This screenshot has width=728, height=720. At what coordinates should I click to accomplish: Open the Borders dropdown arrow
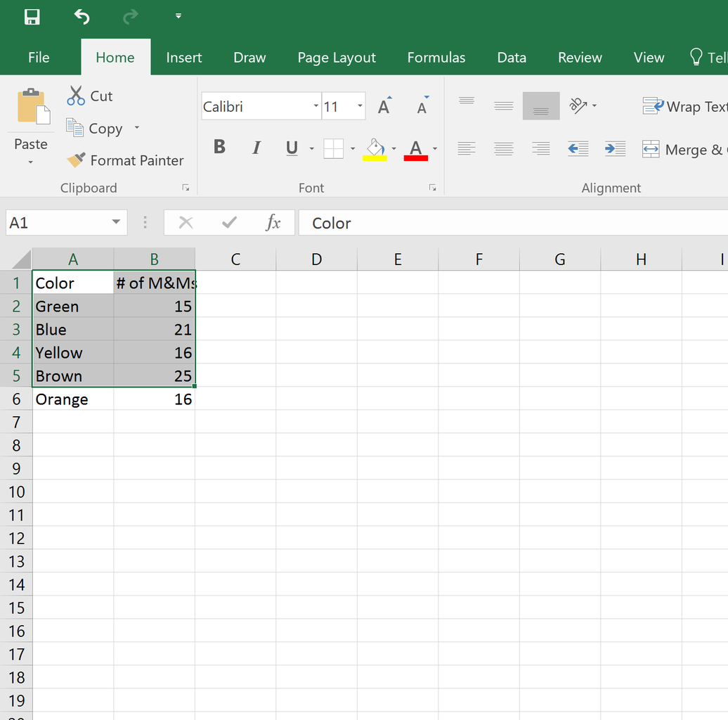[x=353, y=148]
